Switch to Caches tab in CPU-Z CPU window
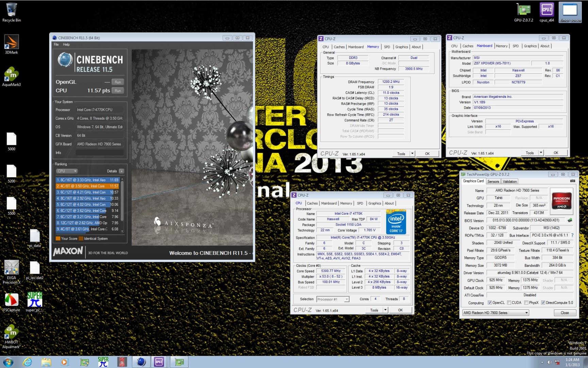The image size is (588, 368). tap(312, 203)
